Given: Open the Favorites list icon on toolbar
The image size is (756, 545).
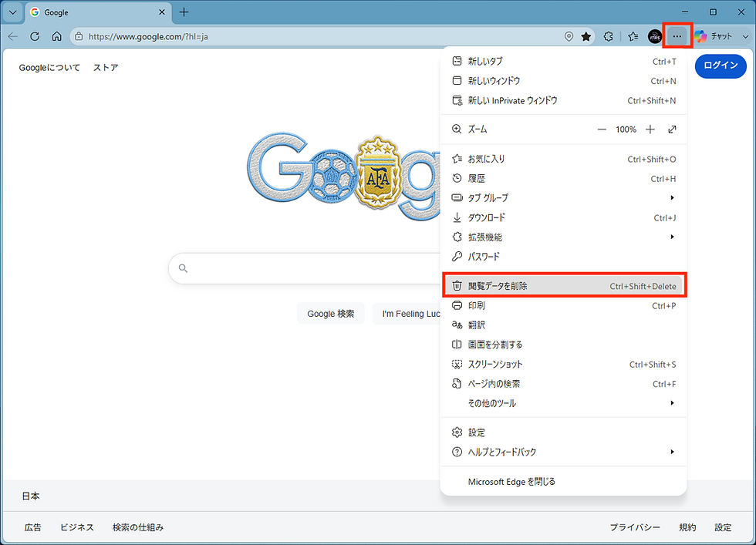Looking at the screenshot, I should 633,37.
